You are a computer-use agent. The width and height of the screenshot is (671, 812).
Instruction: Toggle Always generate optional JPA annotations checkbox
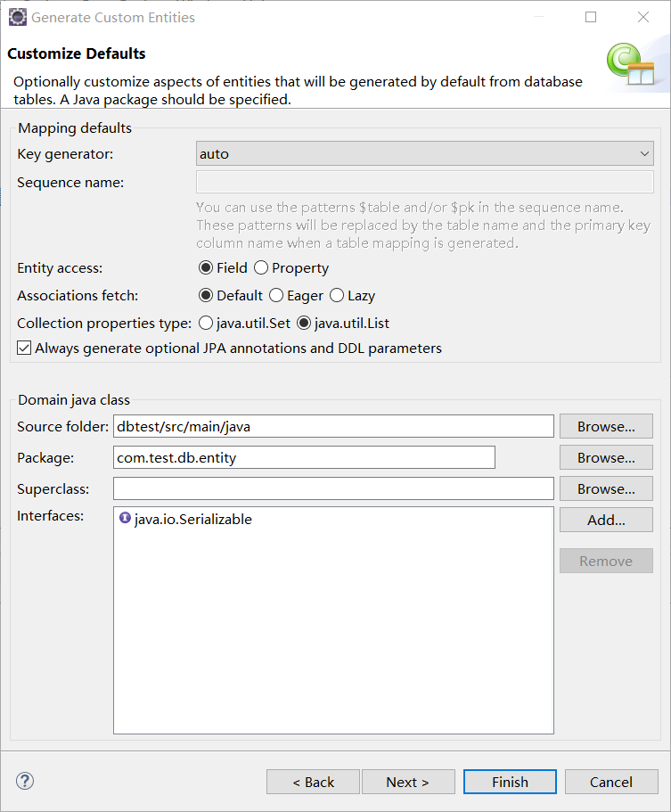(24, 349)
